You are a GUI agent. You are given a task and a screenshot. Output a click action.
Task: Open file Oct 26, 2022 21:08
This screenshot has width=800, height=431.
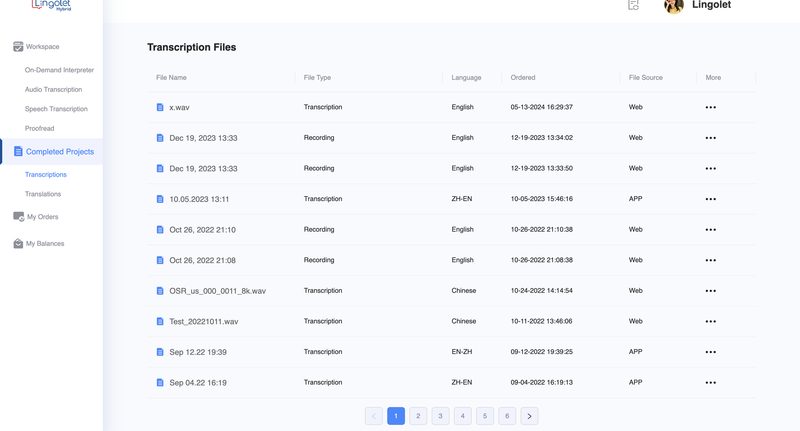pos(203,261)
